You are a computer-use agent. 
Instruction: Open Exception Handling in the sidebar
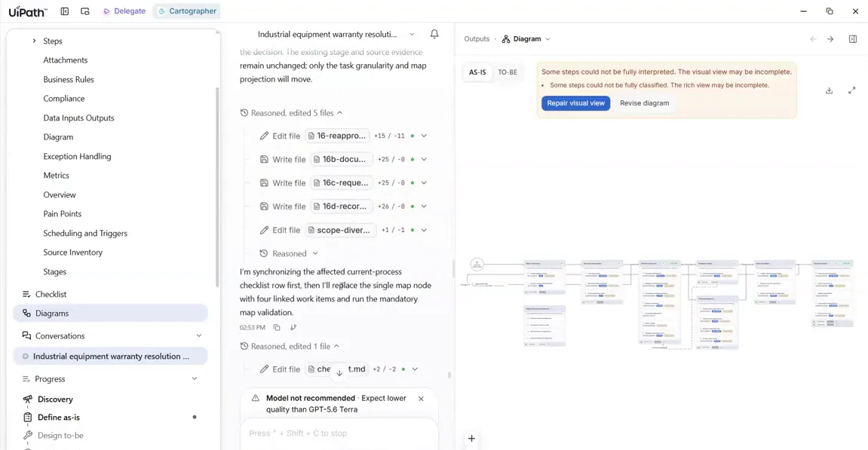pyautogui.click(x=78, y=157)
